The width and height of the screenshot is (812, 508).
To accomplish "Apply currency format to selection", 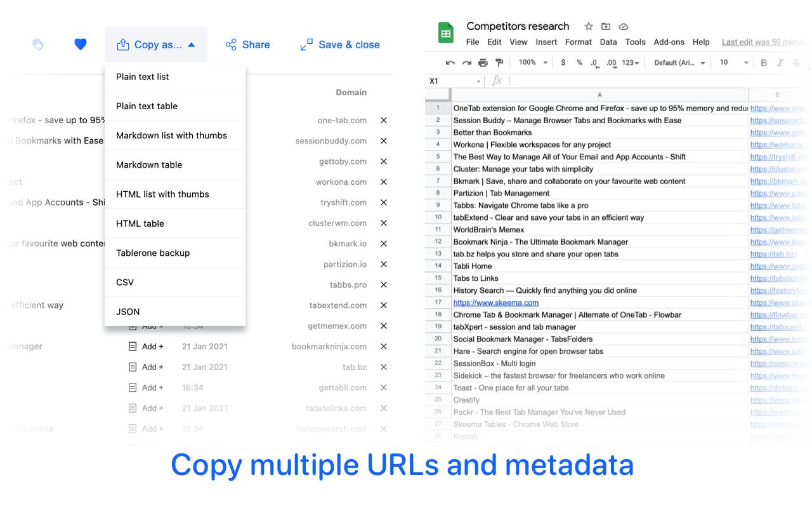I will click(563, 63).
